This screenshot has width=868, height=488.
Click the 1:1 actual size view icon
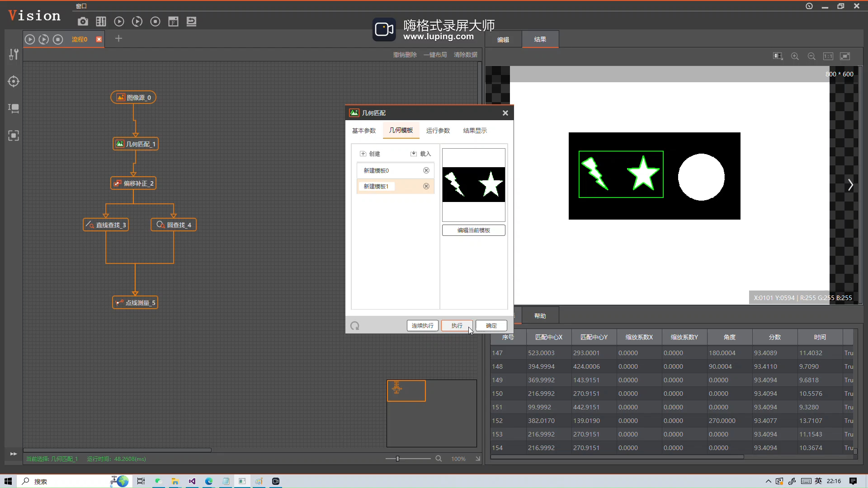coord(828,56)
